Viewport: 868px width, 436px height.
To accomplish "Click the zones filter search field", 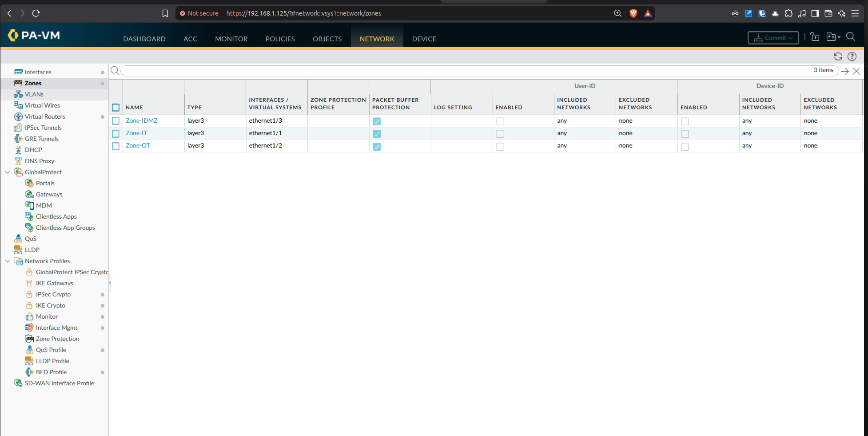I will tap(480, 71).
